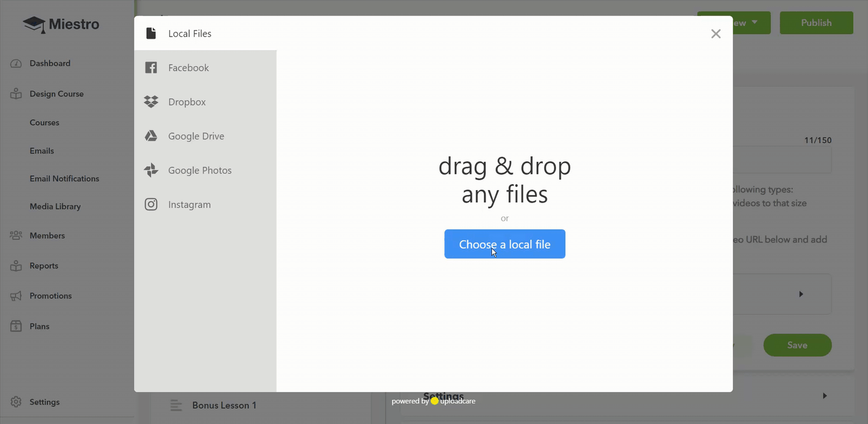Viewport: 868px width, 424px height.
Task: Click the Instagram camera icon
Action: pyautogui.click(x=151, y=204)
